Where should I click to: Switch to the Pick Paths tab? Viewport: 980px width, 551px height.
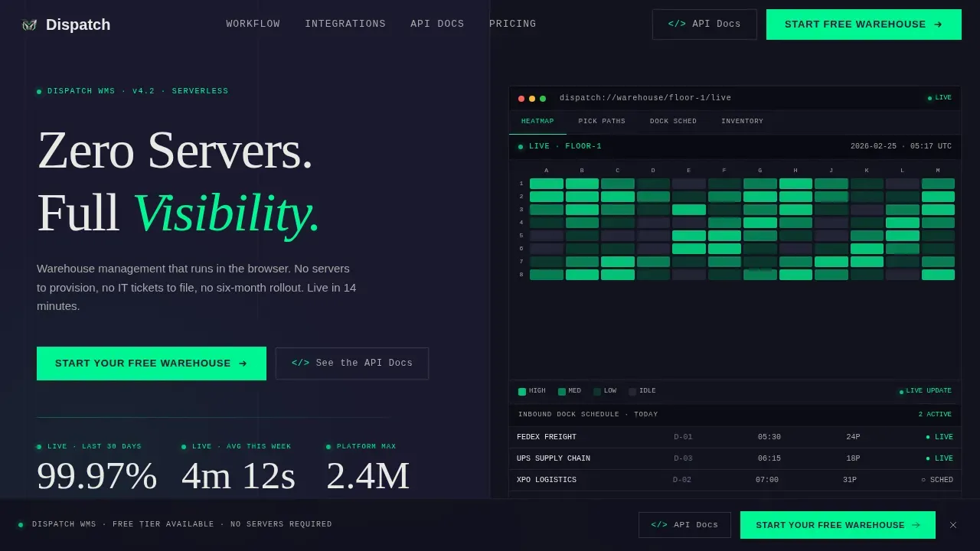point(602,122)
